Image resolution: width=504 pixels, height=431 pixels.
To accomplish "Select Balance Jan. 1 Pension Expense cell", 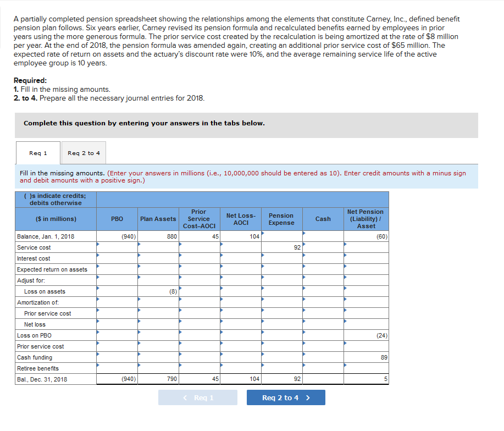I will click(281, 236).
